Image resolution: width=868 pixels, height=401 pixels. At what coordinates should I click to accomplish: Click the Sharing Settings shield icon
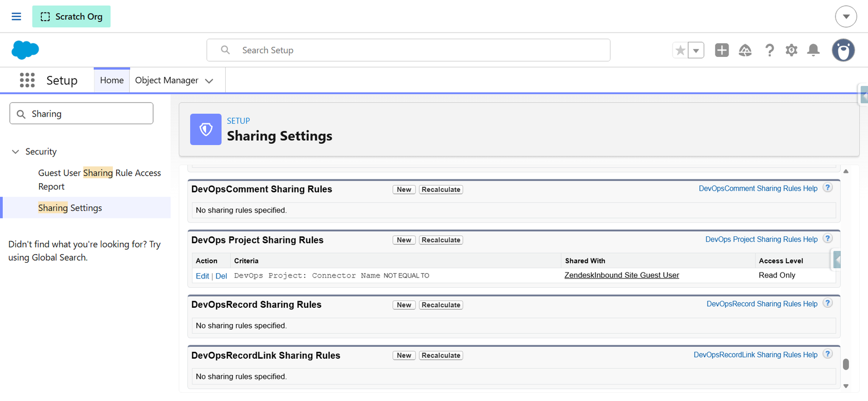click(206, 129)
